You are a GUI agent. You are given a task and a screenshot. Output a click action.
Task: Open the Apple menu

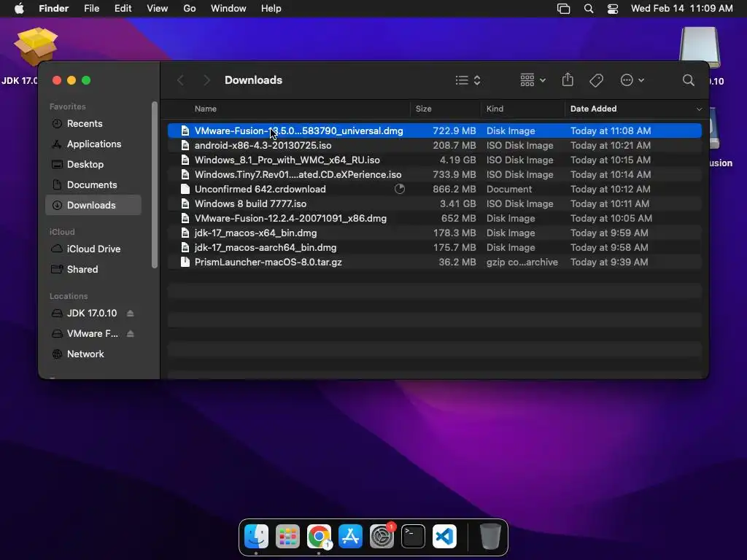click(19, 9)
